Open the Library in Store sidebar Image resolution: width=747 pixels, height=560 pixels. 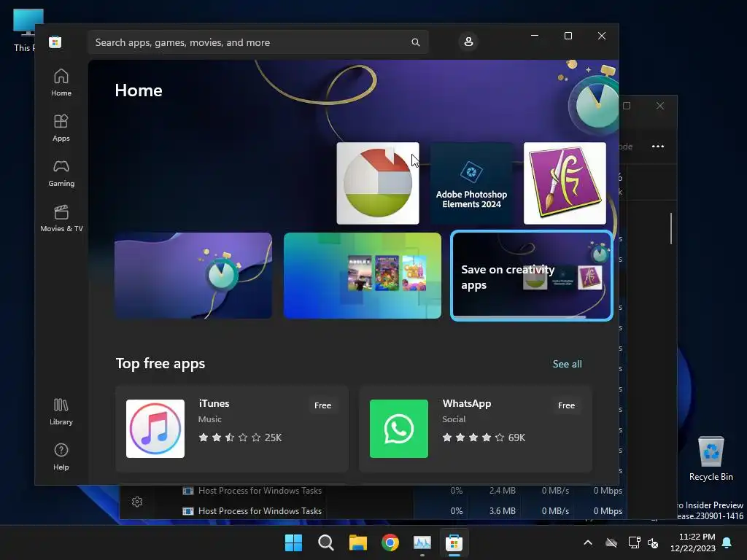click(x=61, y=411)
